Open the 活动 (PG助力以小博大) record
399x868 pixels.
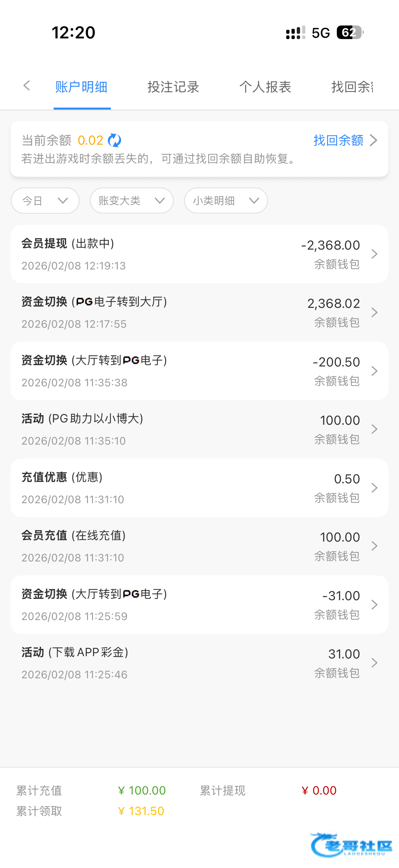(199, 429)
